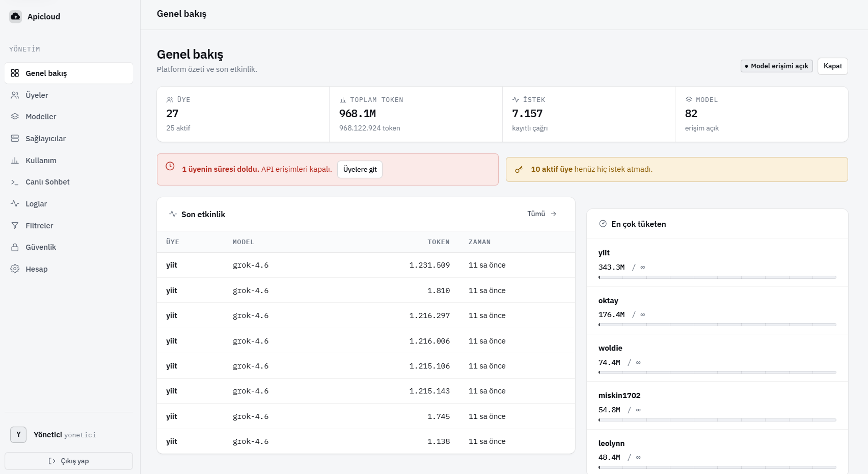
Task: Click the Apicloud cloud logo icon
Action: pyautogui.click(x=16, y=16)
